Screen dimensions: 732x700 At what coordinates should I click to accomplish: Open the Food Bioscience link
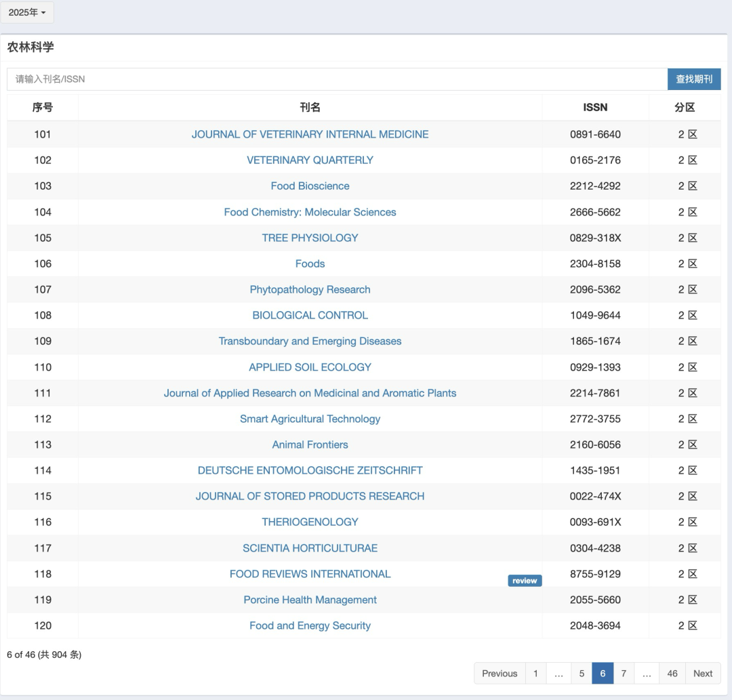pyautogui.click(x=310, y=186)
